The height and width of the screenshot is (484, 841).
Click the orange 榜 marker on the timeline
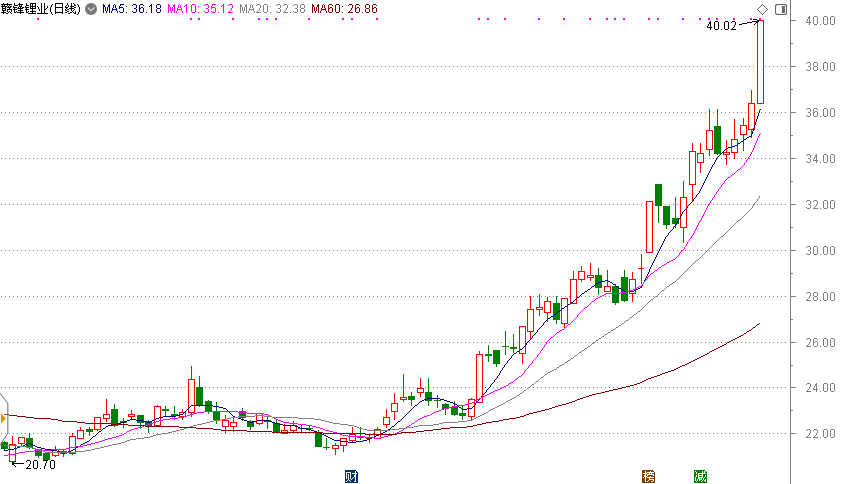pyautogui.click(x=649, y=476)
